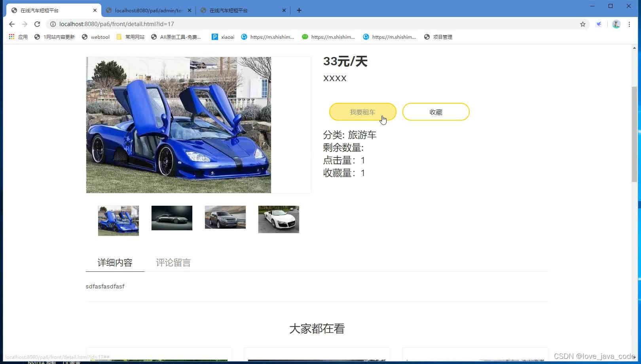Click the browser back arrow
The height and width of the screenshot is (364, 641).
click(12, 24)
